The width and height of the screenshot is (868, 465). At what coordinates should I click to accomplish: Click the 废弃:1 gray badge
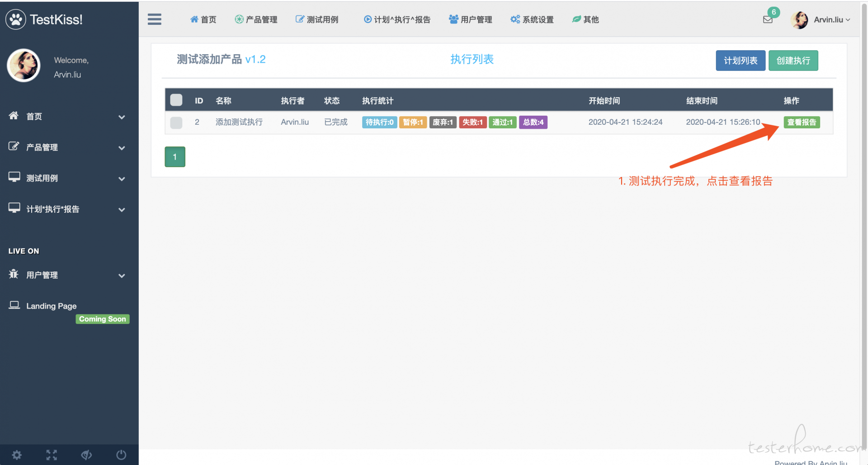point(443,122)
